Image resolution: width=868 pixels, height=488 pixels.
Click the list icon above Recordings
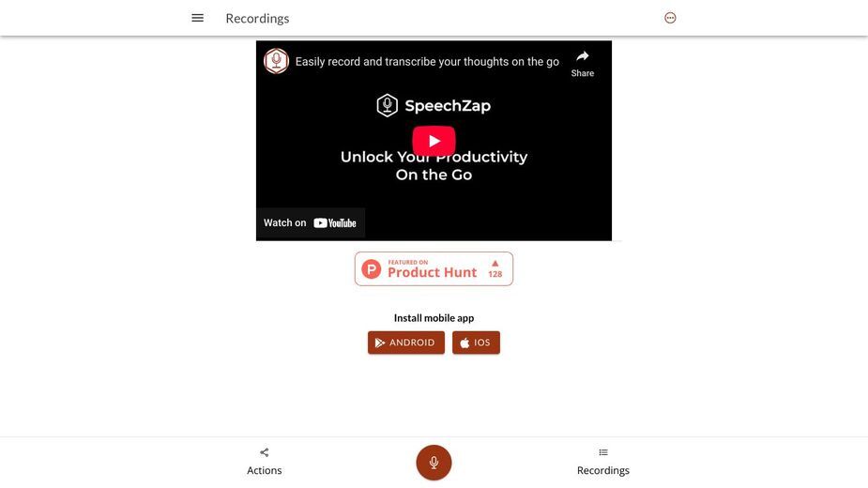coord(603,452)
